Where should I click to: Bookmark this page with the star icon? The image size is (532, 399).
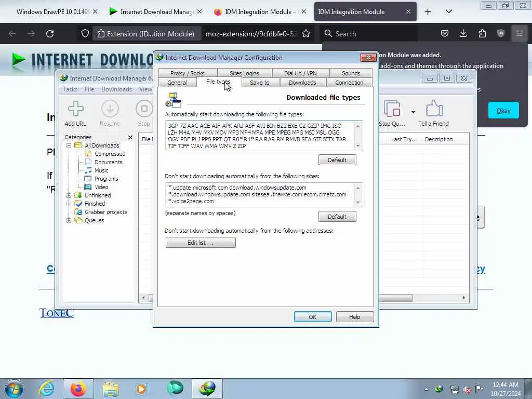tap(306, 34)
